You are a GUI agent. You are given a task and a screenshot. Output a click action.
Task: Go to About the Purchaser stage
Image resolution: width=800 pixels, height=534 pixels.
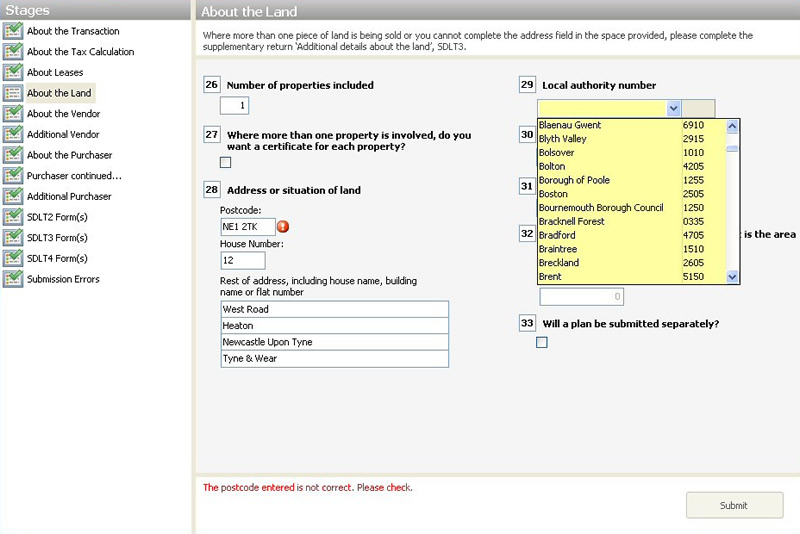pyautogui.click(x=69, y=155)
